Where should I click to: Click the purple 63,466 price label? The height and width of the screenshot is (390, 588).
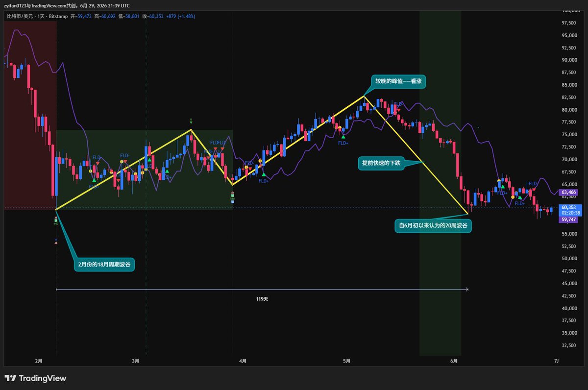point(567,192)
